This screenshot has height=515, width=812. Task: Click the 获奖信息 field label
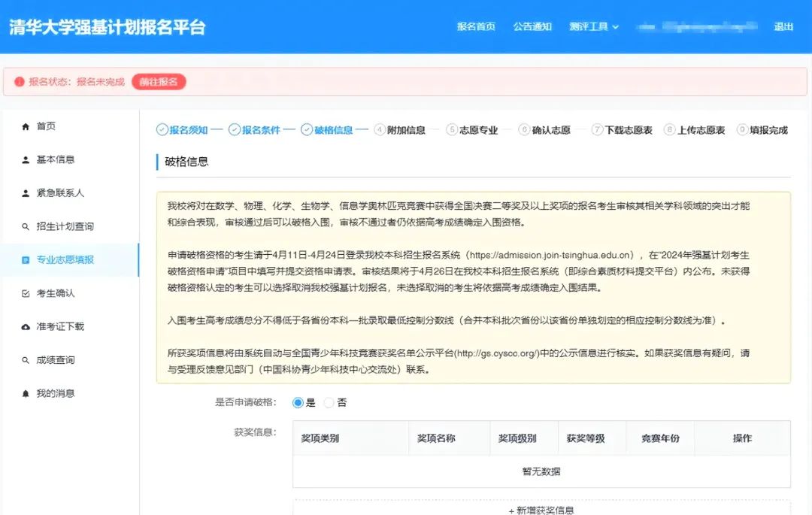pos(256,432)
